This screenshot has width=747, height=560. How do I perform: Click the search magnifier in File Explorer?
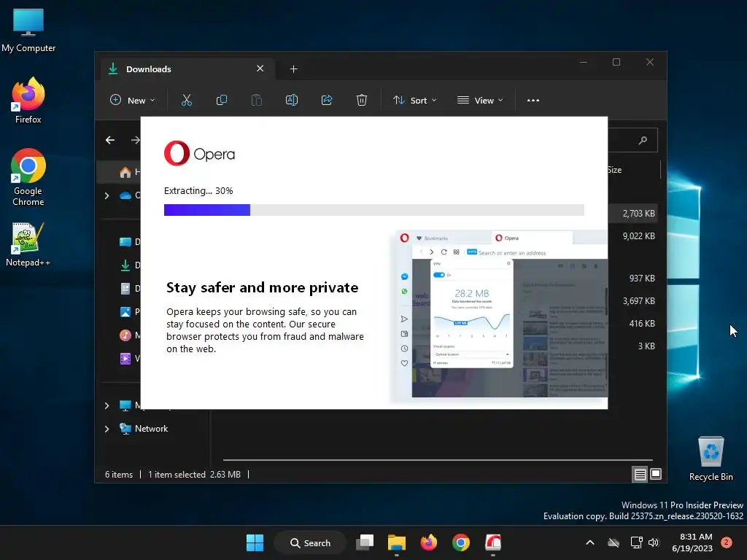coord(643,140)
